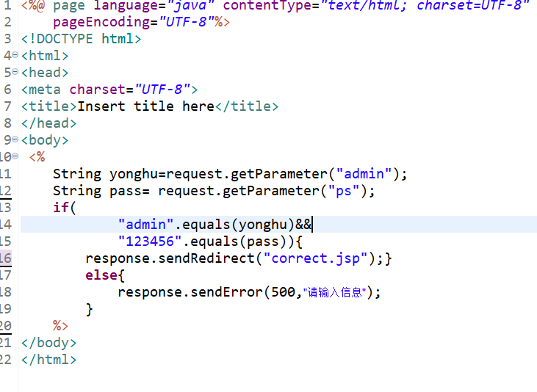
Task: Click the closing brace on line 19
Action: point(89,309)
